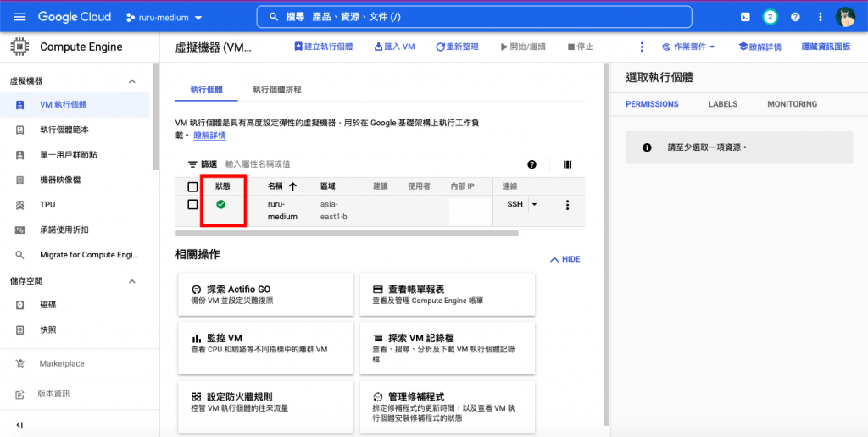Open the 設定防火牆規則 card
Viewport: 868px width, 437px height.
click(265, 407)
